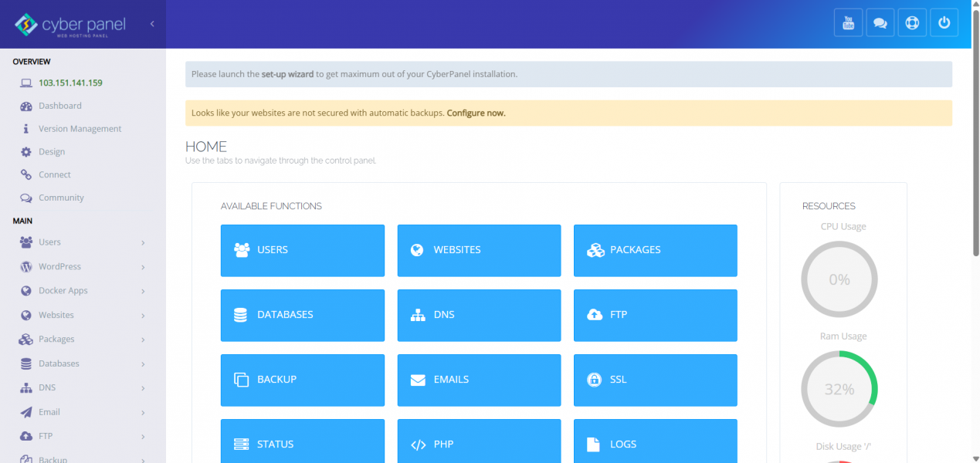This screenshot has width=980, height=463.
Task: Open the PACKAGES function tile
Action: click(x=656, y=250)
